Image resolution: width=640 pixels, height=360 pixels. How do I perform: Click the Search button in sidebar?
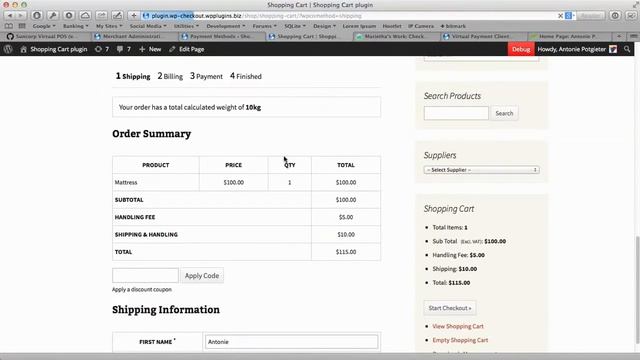tap(504, 113)
